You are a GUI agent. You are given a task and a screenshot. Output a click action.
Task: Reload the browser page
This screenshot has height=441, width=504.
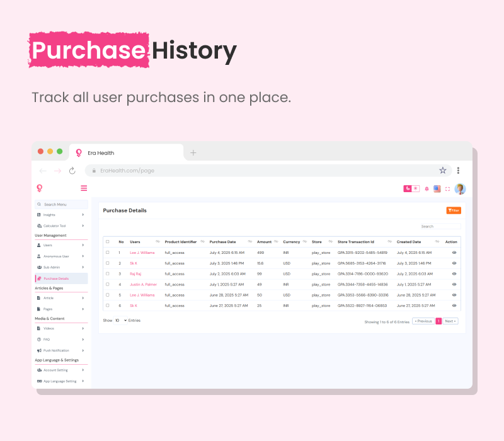point(72,171)
